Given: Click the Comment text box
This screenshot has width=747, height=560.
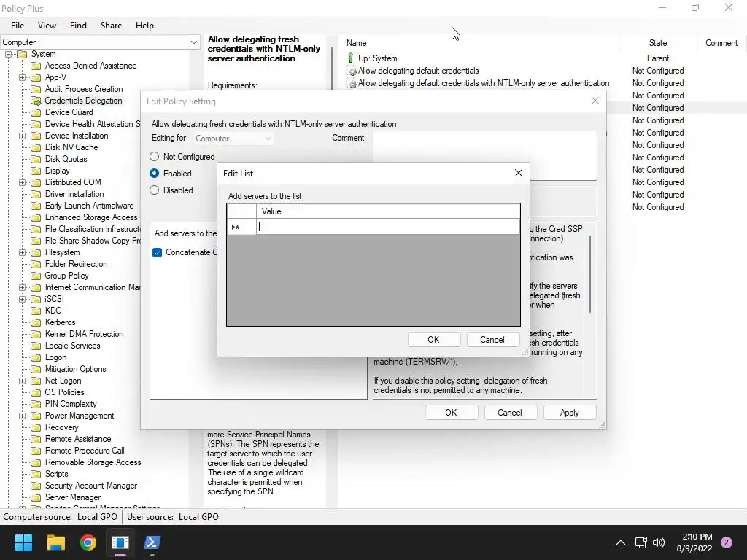Looking at the screenshot, I should click(484, 156).
